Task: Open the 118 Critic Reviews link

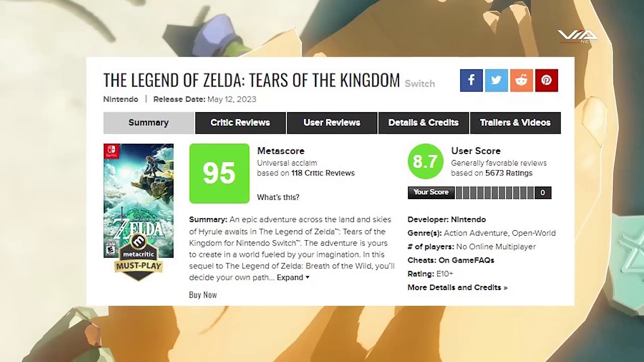Action: pyautogui.click(x=323, y=173)
